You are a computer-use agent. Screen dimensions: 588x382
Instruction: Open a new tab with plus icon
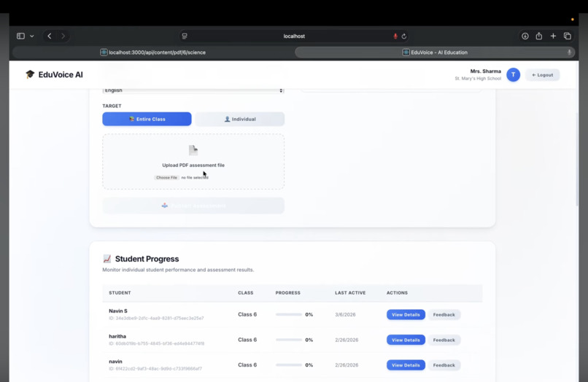553,36
